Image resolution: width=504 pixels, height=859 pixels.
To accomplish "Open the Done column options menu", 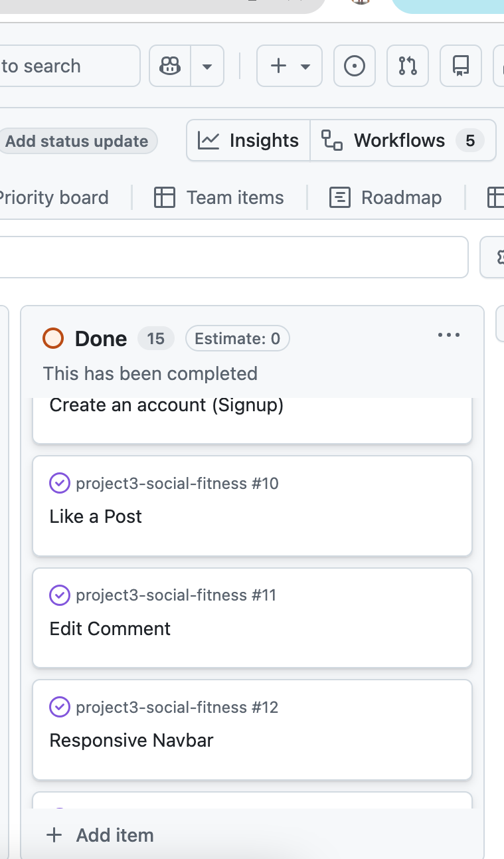I will pyautogui.click(x=449, y=335).
